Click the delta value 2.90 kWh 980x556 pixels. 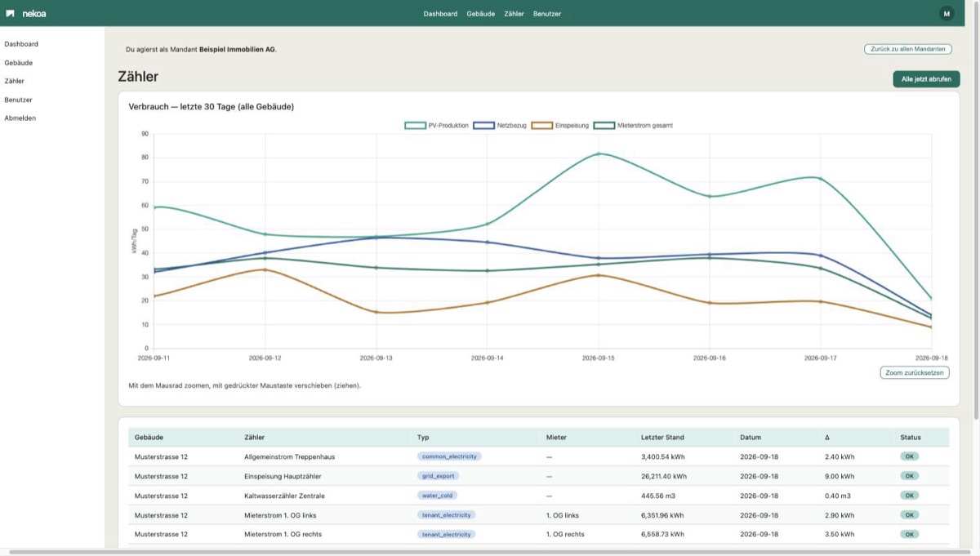tap(840, 515)
